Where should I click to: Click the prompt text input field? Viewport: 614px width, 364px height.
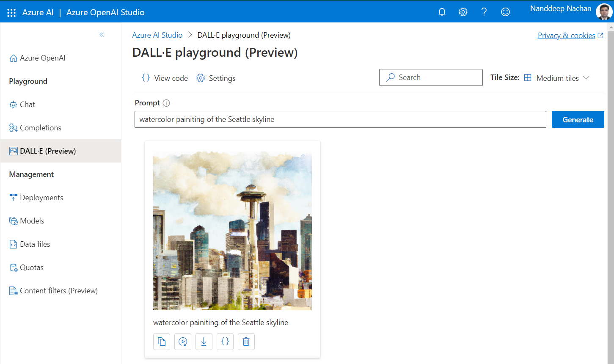pyautogui.click(x=340, y=119)
